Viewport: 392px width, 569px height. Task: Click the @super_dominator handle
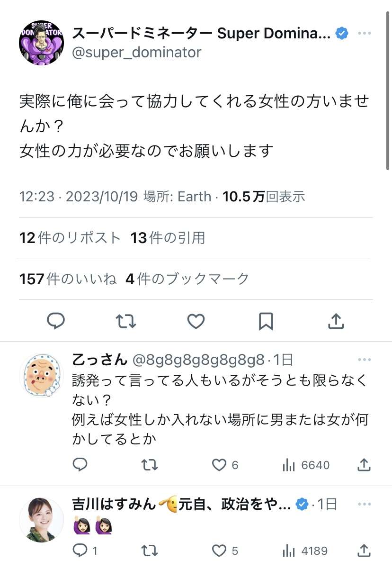coord(136,52)
